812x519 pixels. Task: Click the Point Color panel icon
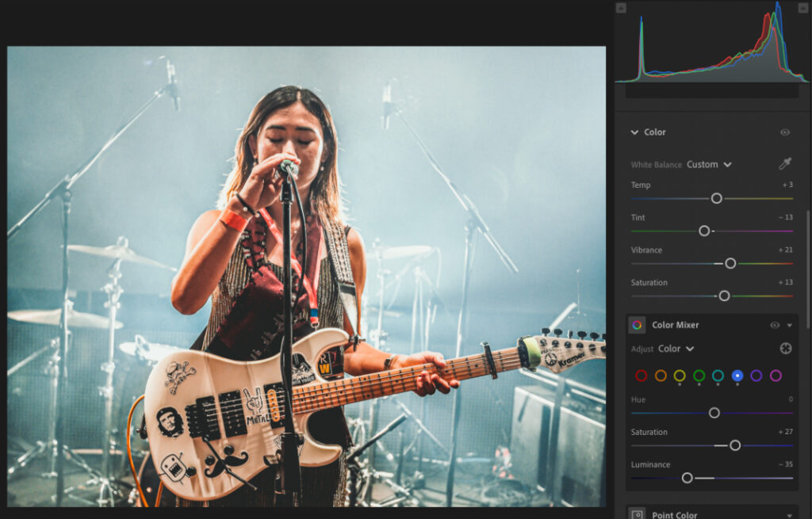coord(636,513)
